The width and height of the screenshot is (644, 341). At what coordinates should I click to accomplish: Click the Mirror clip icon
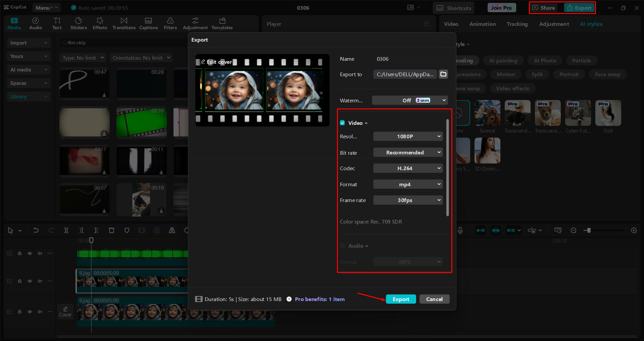click(x=171, y=230)
